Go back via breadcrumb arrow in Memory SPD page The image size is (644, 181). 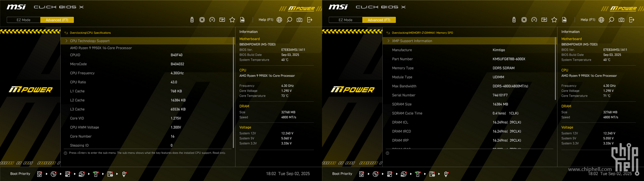[x=388, y=33]
